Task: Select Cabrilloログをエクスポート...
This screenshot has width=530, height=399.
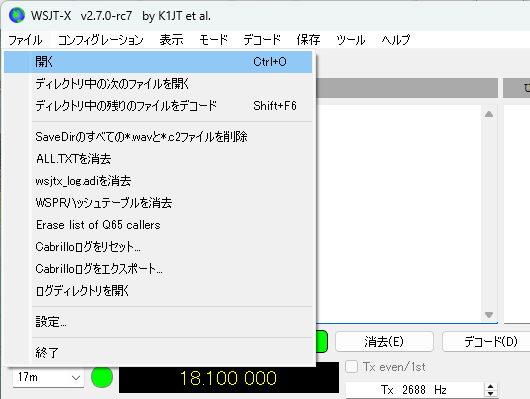Action: coord(158,269)
